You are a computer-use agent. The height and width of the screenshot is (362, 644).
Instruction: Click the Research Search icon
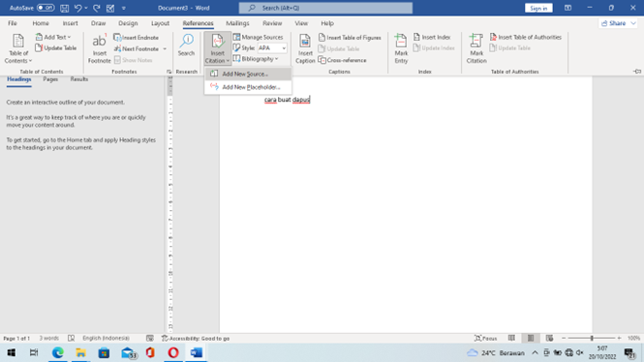(187, 45)
